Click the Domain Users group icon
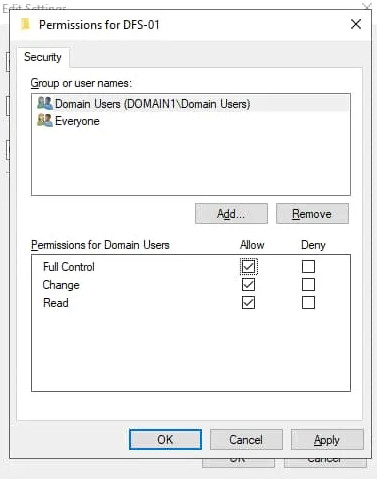377x479 pixels. 45,103
